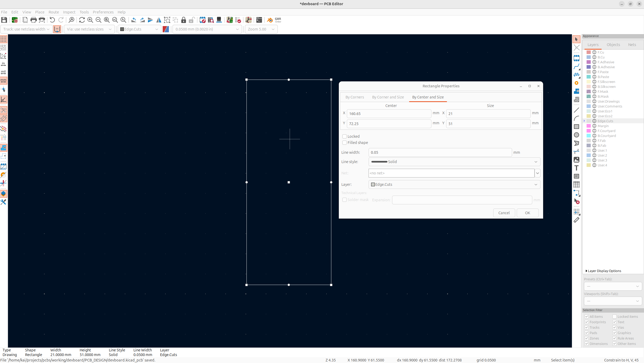
Task: Click the Zoom in magnifier icon
Action: tap(90, 20)
